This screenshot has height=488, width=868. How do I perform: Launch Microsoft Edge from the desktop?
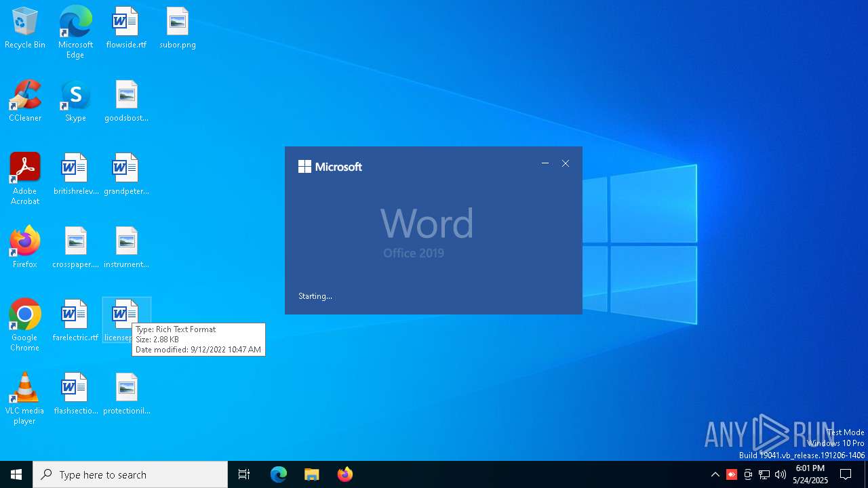pos(75,32)
